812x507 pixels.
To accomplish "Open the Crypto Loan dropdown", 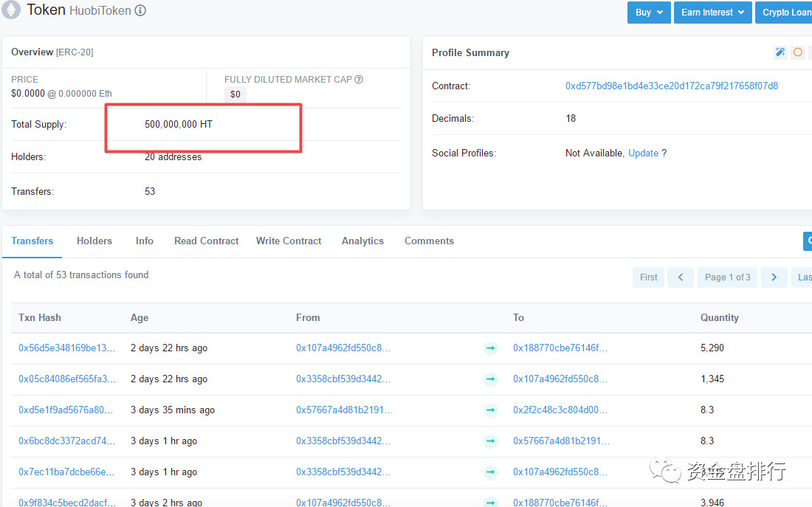I will pyautogui.click(x=785, y=13).
